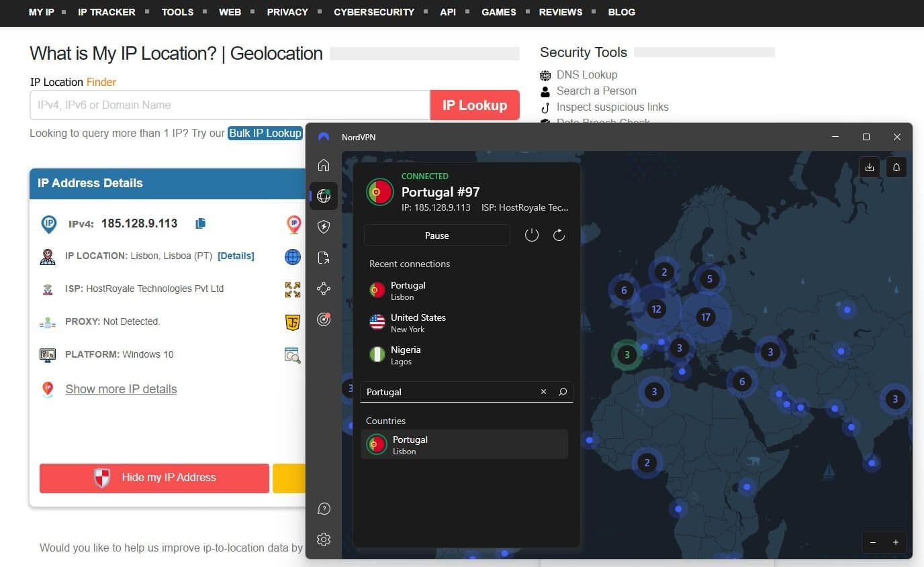This screenshot has height=567, width=924.
Task: Select the Threat Protection shield icon
Action: pyautogui.click(x=324, y=226)
